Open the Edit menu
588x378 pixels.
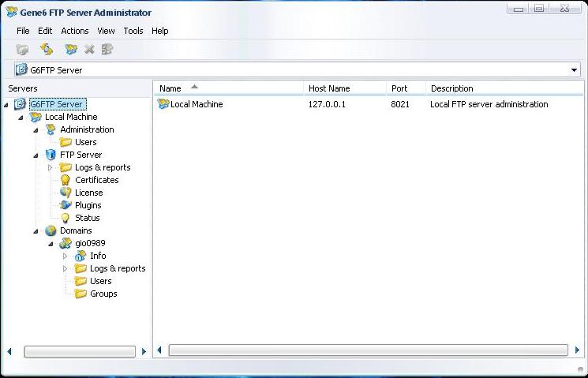45,31
